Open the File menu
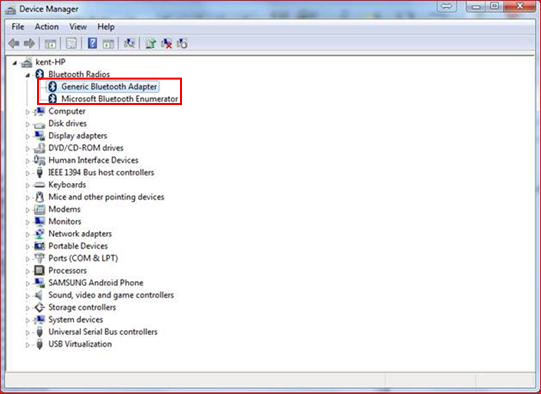541x394 pixels. (x=18, y=27)
